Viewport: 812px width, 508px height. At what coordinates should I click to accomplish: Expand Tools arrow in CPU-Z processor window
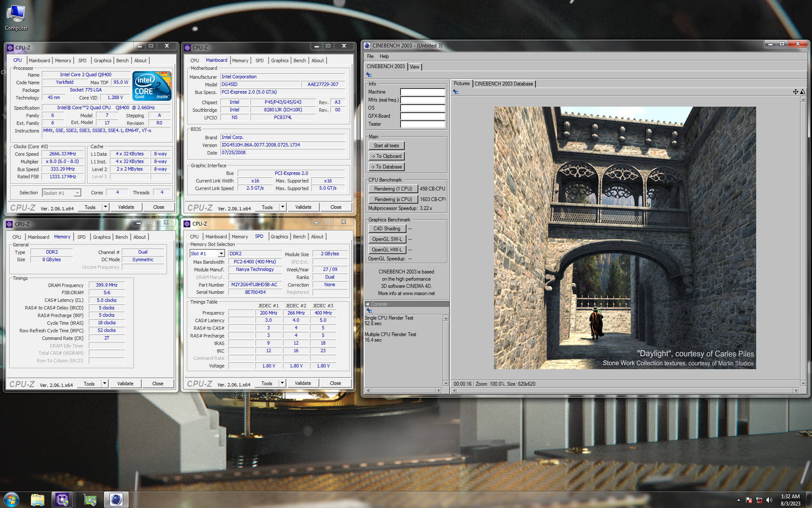tap(105, 207)
